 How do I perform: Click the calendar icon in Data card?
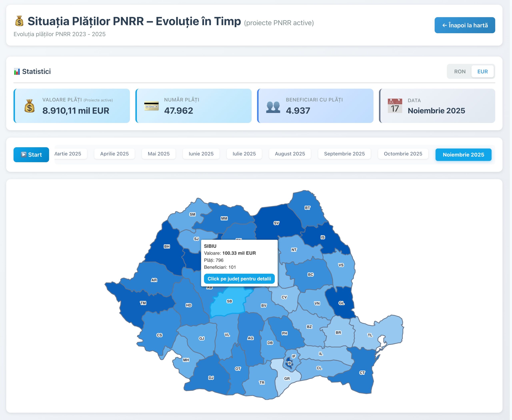point(395,106)
